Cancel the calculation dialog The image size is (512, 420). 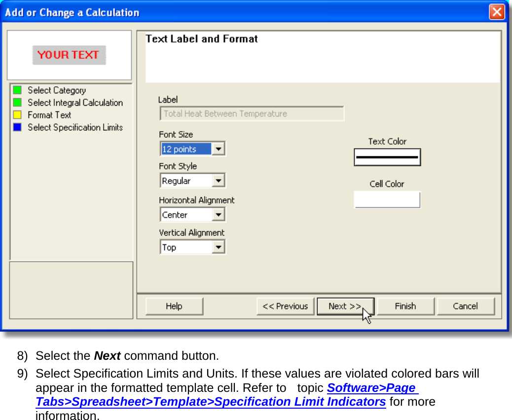(466, 306)
